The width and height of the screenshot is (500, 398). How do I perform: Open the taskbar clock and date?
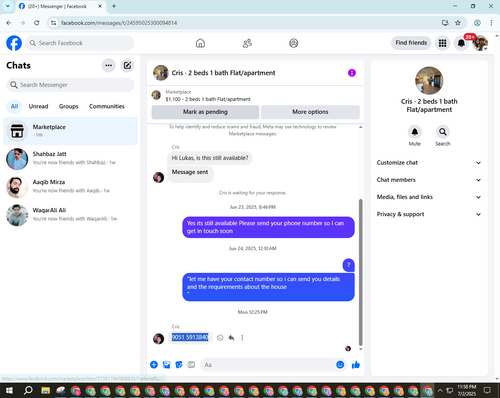pyautogui.click(x=467, y=390)
